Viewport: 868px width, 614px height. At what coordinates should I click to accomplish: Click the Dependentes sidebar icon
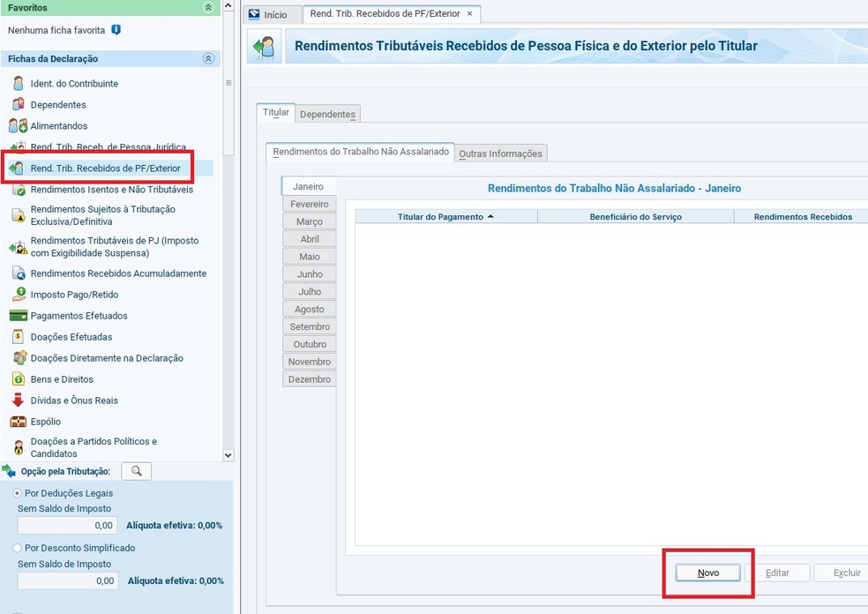click(18, 105)
